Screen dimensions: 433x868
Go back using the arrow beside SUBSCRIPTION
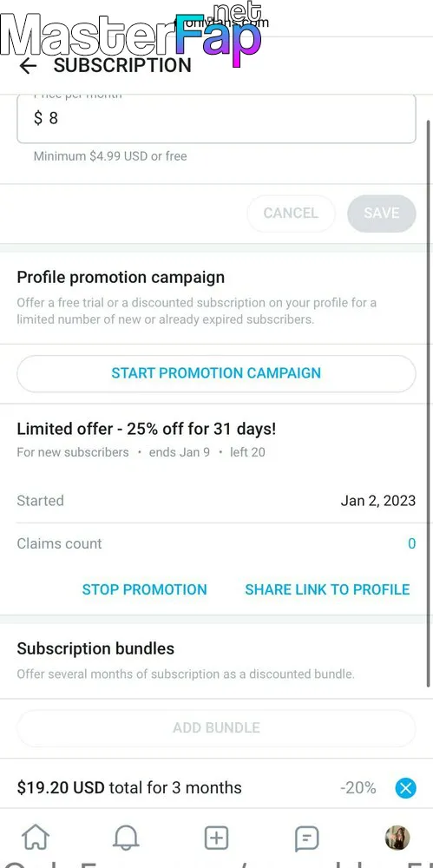pos(28,66)
